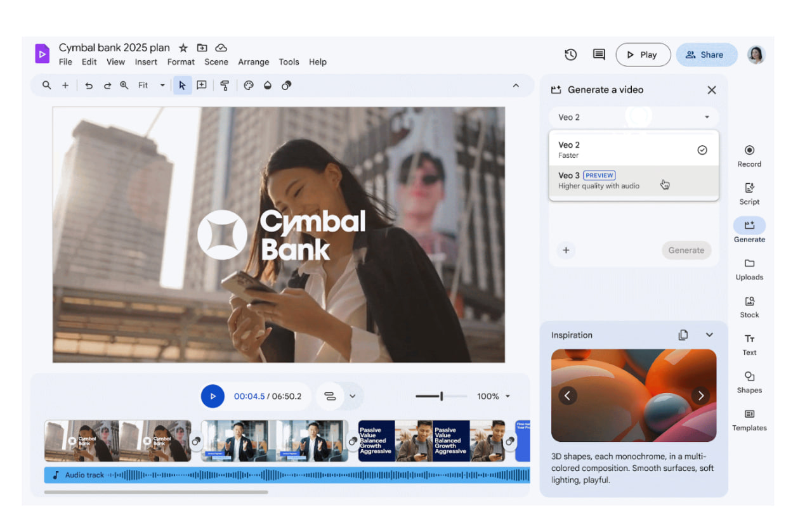Open the Edit menu
This screenshot has height=516, width=812.
coord(89,62)
